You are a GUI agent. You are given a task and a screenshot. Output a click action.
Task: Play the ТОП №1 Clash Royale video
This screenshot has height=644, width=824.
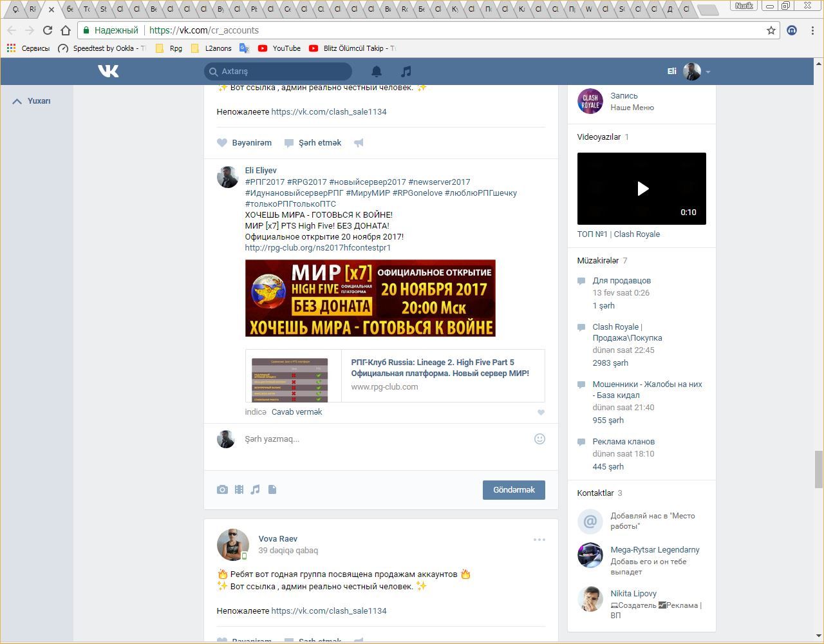642,189
